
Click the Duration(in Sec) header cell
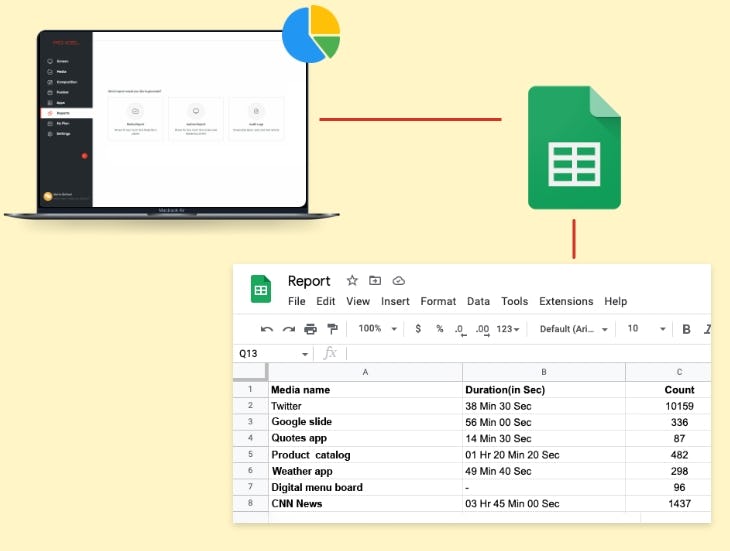pos(544,390)
